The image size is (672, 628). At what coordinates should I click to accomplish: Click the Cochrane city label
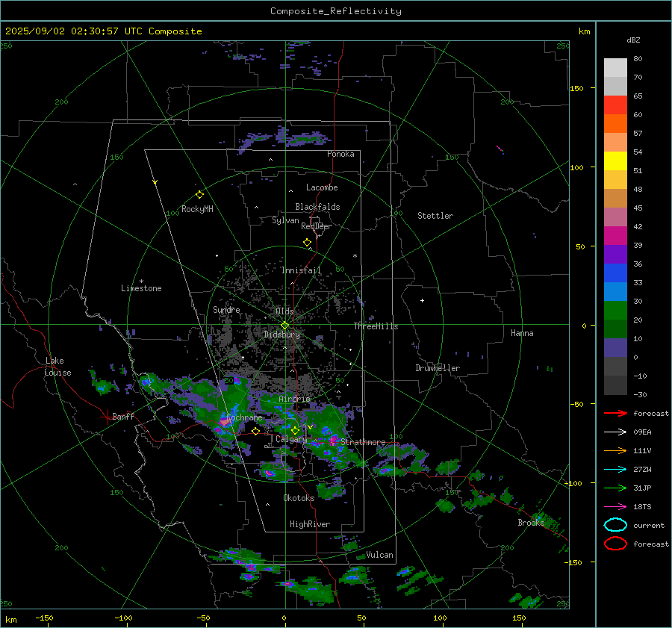tap(244, 417)
